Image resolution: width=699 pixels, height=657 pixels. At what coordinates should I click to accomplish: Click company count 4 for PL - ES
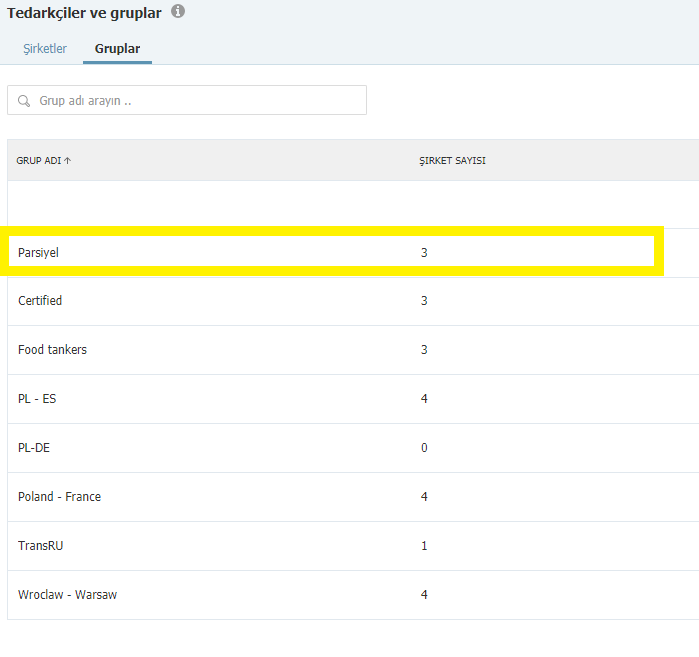(x=424, y=399)
